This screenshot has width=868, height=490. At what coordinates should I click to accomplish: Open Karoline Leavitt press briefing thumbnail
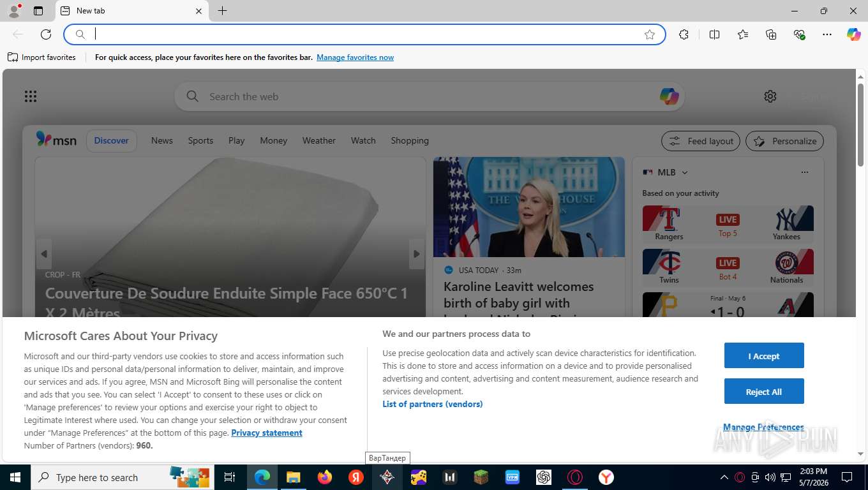pyautogui.click(x=529, y=207)
